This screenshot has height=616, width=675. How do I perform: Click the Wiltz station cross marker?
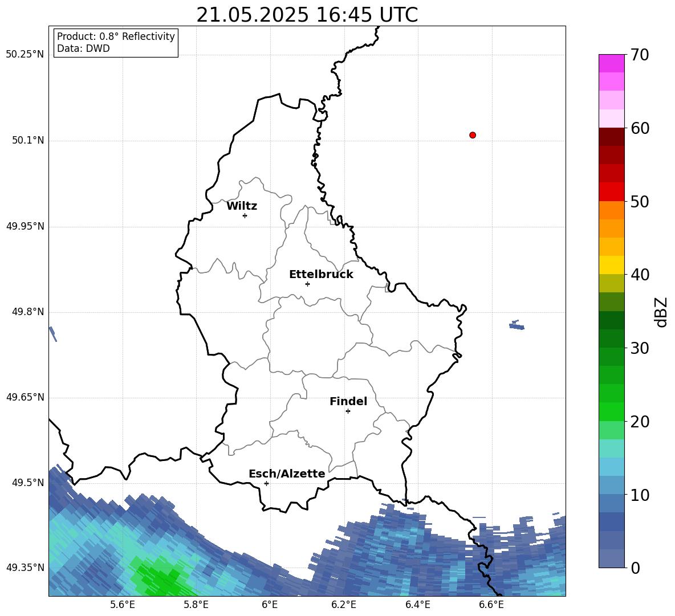click(x=245, y=215)
